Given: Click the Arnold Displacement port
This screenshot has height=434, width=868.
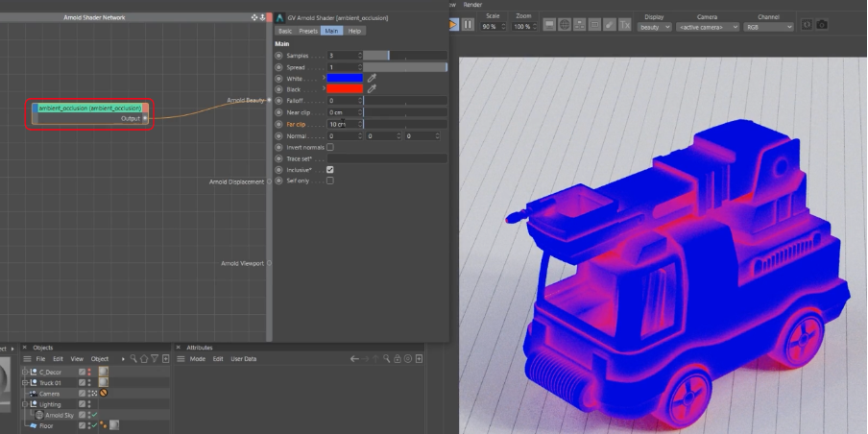Looking at the screenshot, I should pos(270,181).
